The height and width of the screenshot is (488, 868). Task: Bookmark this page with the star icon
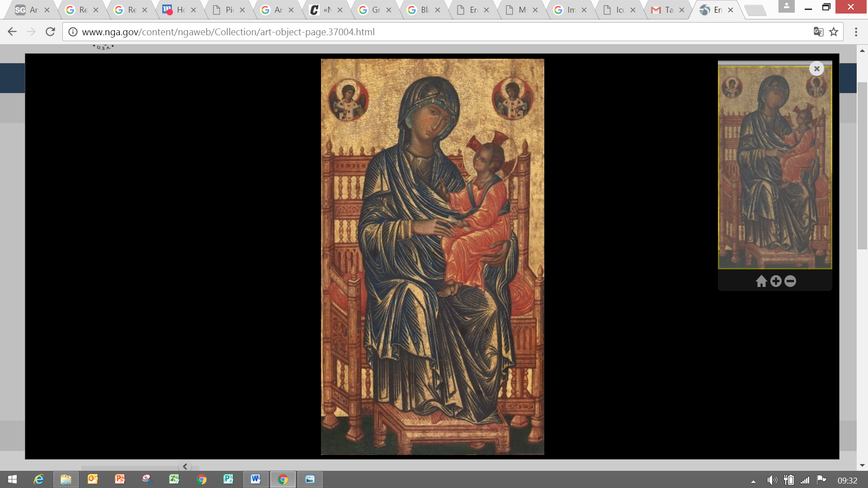coord(834,32)
